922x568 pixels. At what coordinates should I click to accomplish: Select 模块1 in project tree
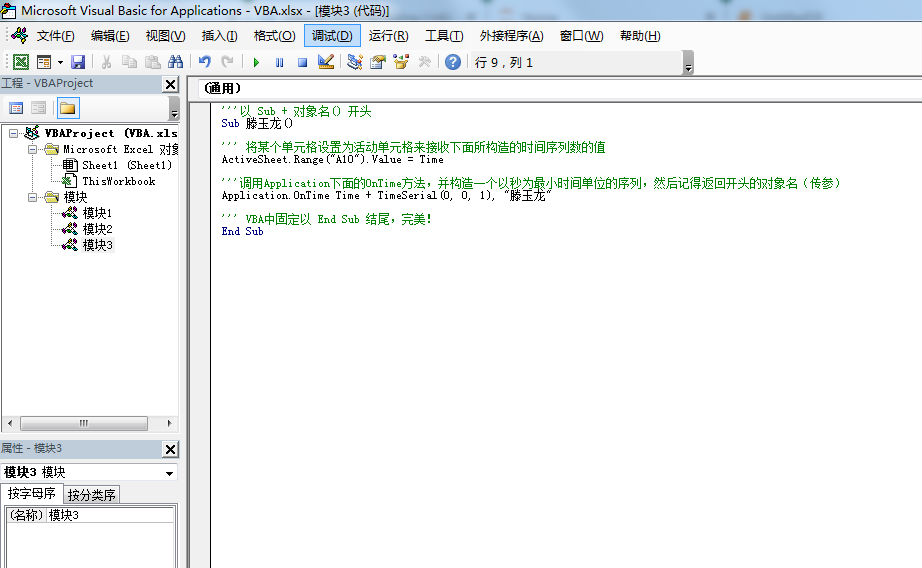[x=97, y=213]
